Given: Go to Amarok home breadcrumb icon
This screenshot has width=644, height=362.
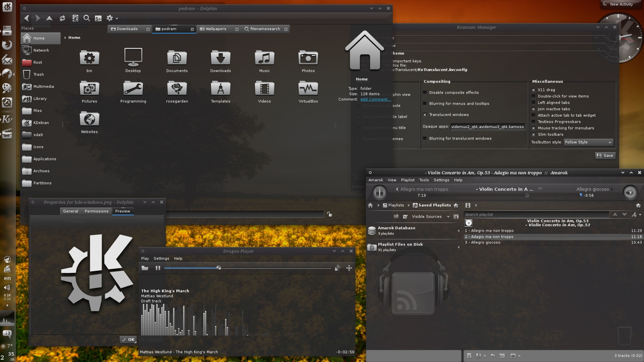Looking at the screenshot, I should [370, 205].
